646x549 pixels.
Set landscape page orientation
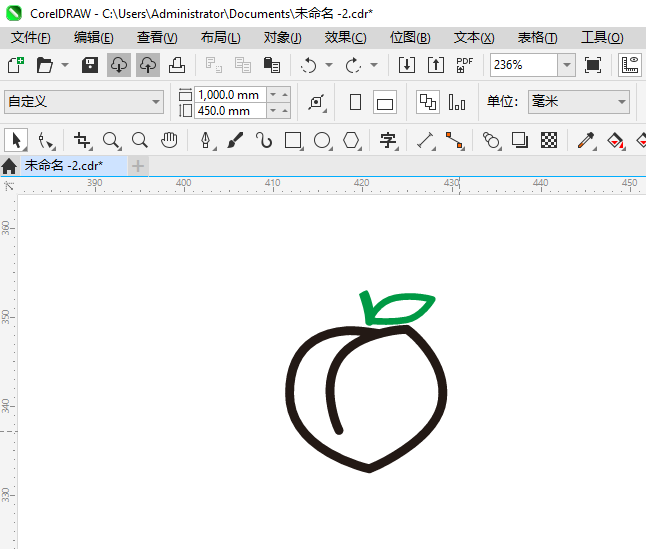[385, 102]
